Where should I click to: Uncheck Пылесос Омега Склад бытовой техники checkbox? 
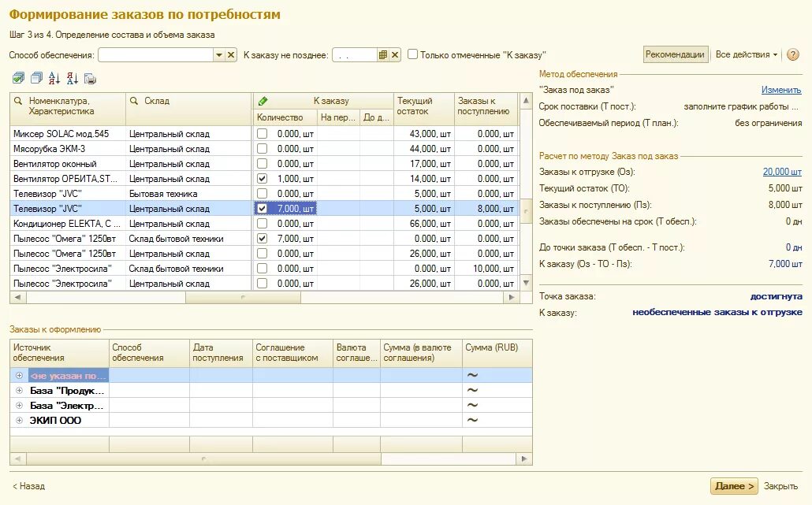(x=262, y=239)
